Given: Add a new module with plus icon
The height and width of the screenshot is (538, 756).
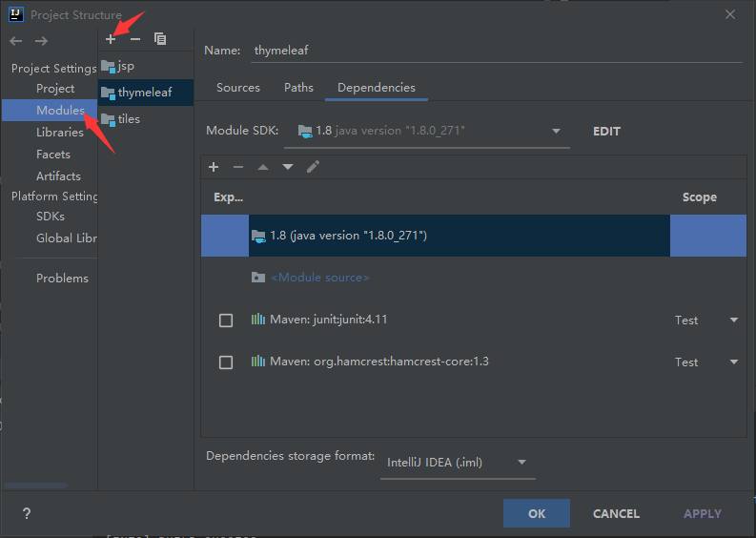Looking at the screenshot, I should click(x=111, y=39).
